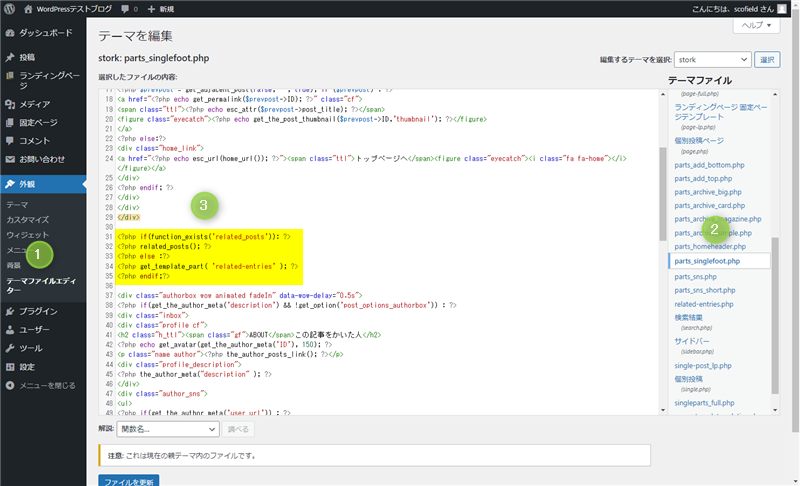Visit site via home icon

coord(28,9)
